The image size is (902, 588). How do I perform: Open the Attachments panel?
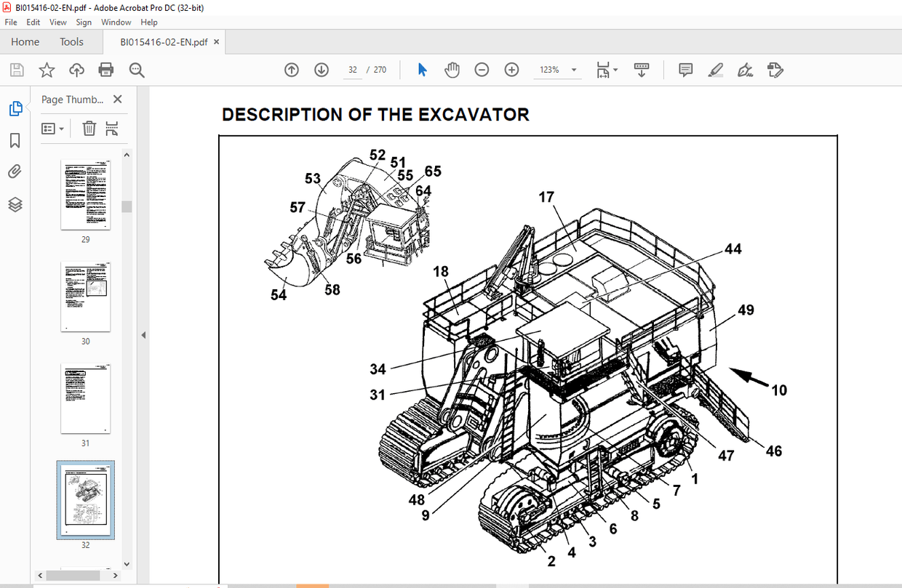coord(15,171)
